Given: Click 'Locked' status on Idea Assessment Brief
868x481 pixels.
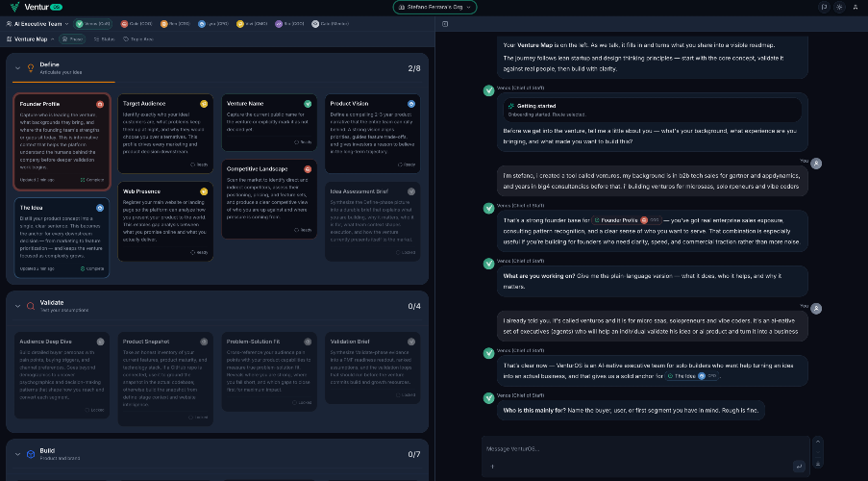Looking at the screenshot, I should point(406,252).
